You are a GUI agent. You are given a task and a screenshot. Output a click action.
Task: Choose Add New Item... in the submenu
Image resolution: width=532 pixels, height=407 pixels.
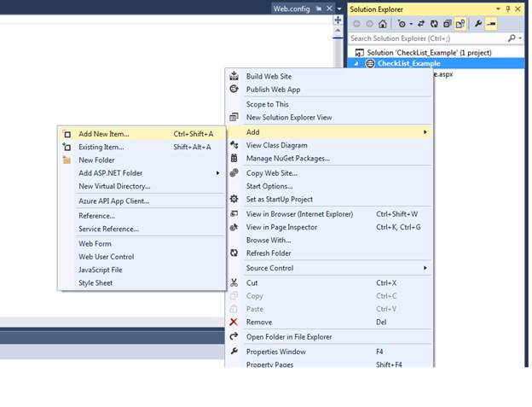pos(142,134)
